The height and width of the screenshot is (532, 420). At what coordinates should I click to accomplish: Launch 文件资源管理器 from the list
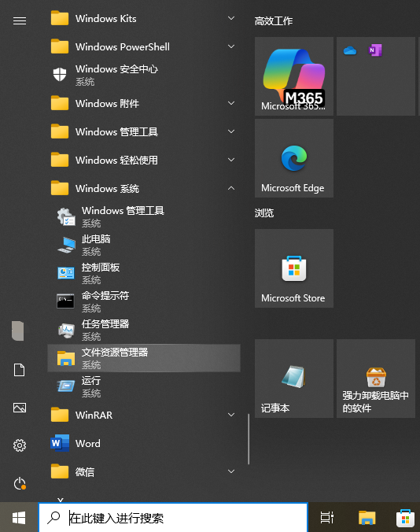144,358
